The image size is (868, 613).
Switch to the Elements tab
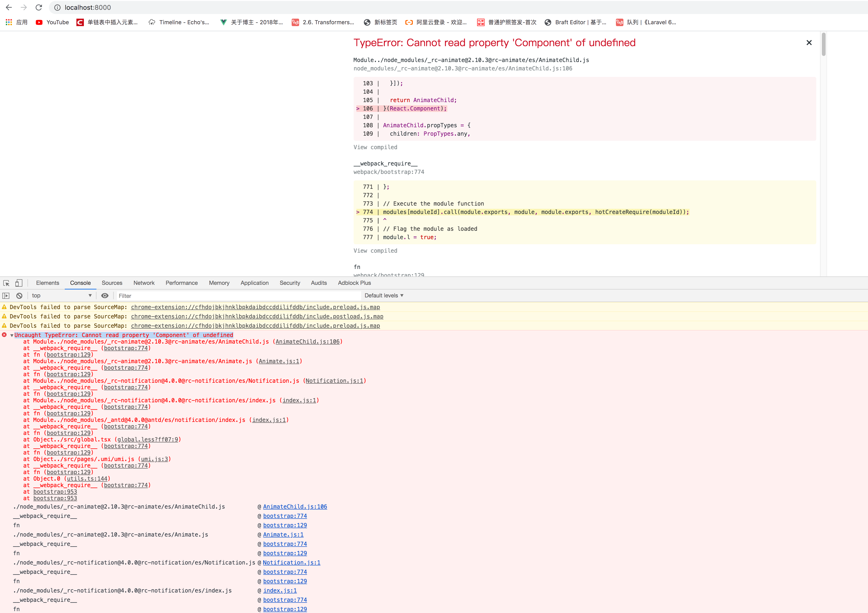click(x=48, y=283)
